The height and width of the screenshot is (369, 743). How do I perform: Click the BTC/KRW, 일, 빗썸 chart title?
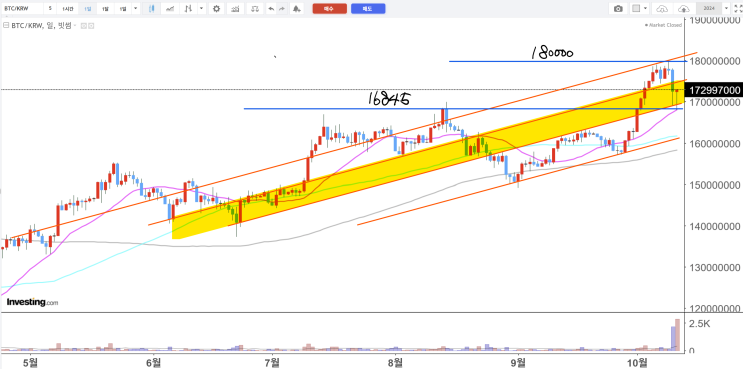41,26
